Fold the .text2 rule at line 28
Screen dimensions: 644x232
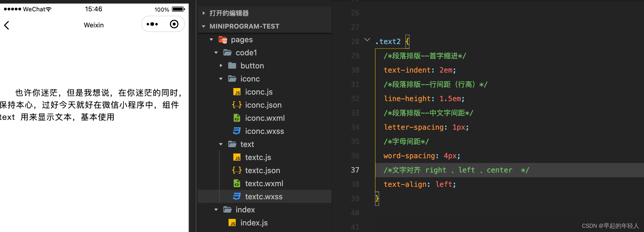click(x=367, y=40)
